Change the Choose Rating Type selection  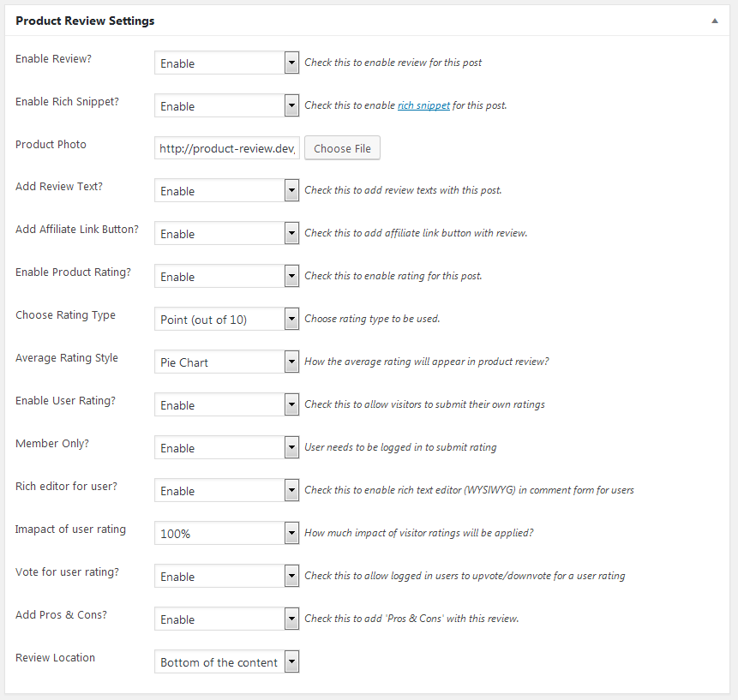pos(226,320)
